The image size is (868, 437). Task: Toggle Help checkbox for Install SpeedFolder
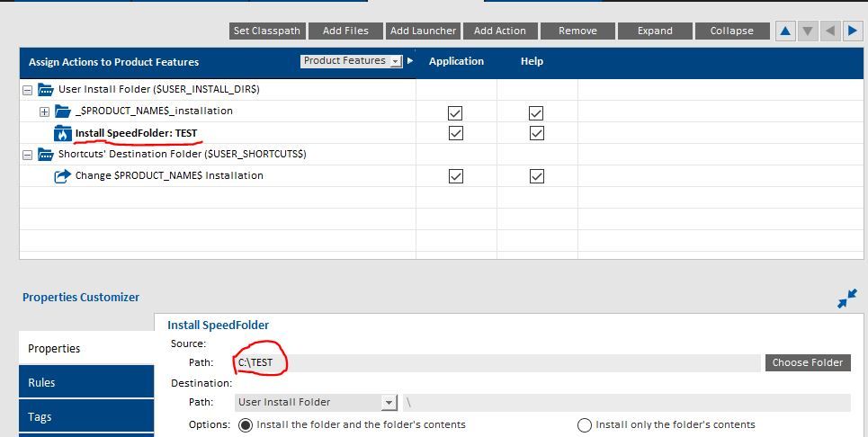pos(536,133)
